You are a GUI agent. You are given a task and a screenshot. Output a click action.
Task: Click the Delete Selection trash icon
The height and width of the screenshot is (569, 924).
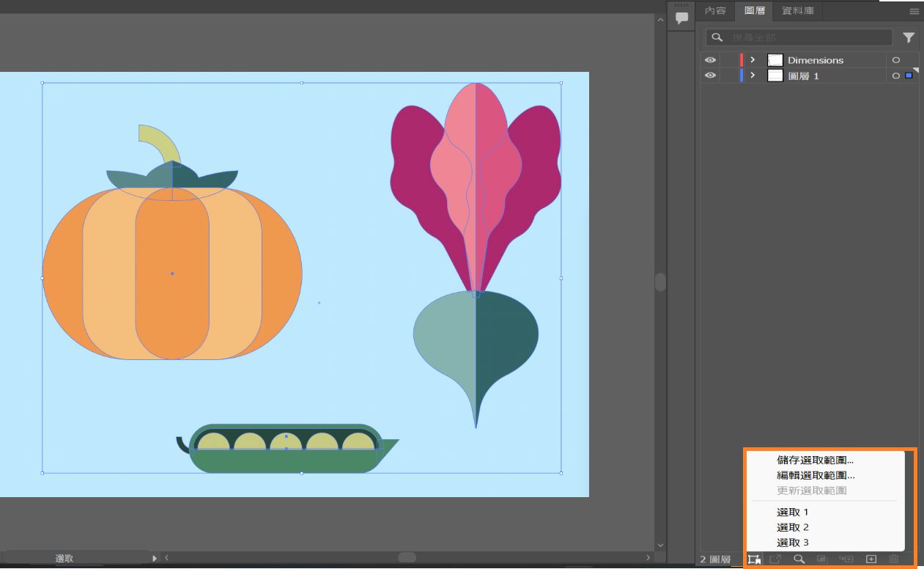(894, 559)
